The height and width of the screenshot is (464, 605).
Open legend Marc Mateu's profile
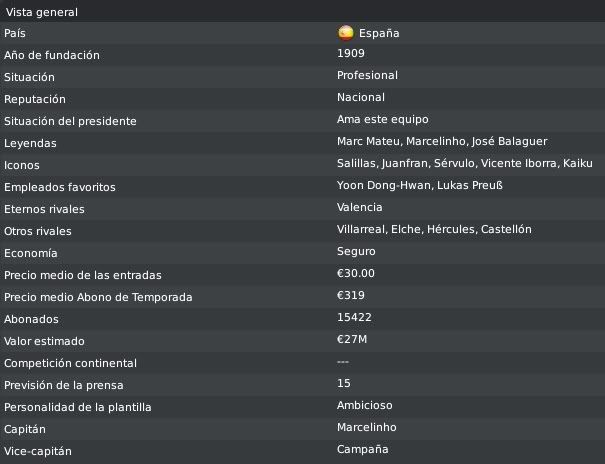pyautogui.click(x=368, y=142)
